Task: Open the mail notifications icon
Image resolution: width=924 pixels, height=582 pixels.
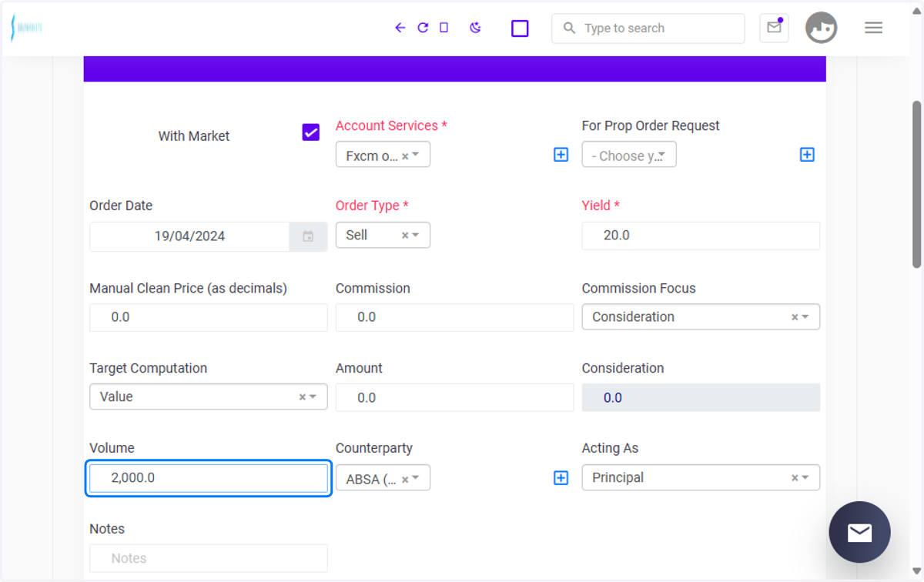Action: 774,28
